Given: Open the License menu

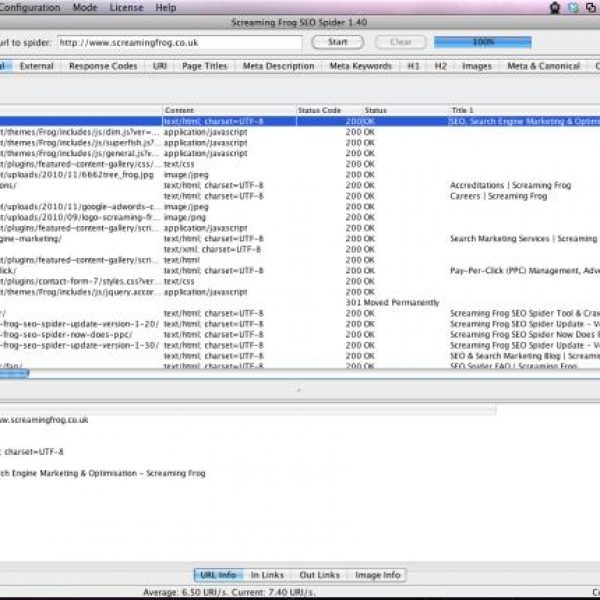Looking at the screenshot, I should pyautogui.click(x=126, y=8).
